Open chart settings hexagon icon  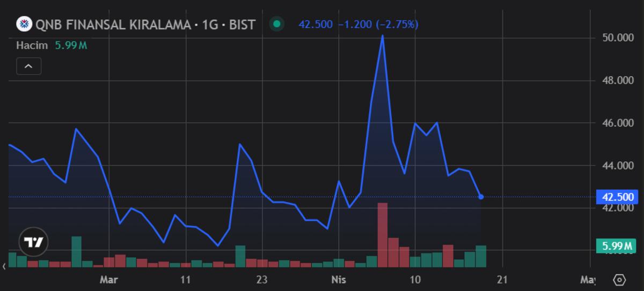[619, 280]
